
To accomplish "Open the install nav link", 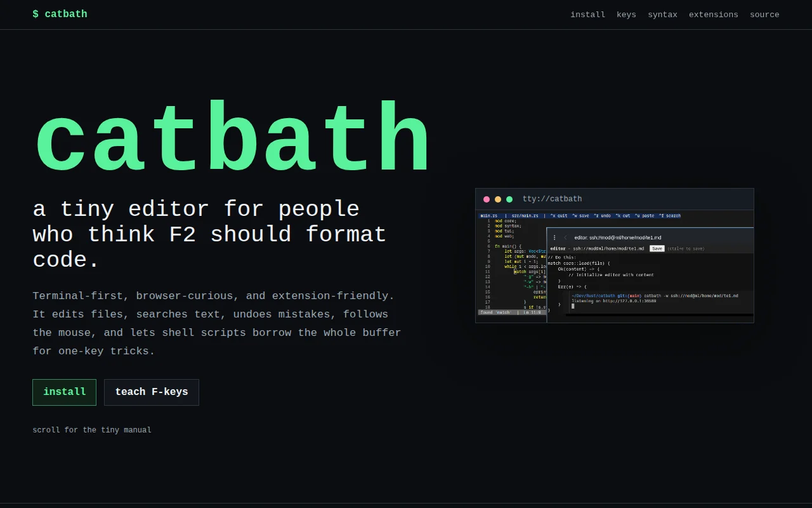I will [x=587, y=15].
